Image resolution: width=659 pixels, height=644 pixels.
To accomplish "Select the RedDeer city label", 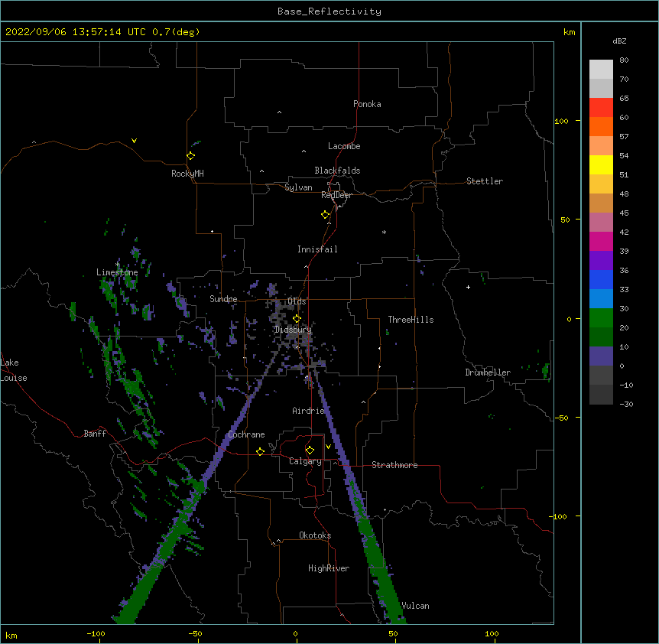I will click(x=336, y=195).
